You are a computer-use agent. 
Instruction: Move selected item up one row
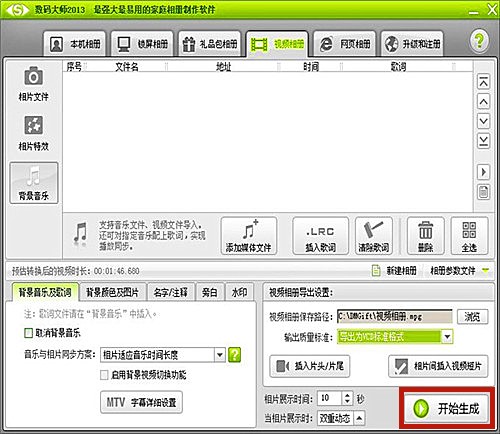[483, 101]
